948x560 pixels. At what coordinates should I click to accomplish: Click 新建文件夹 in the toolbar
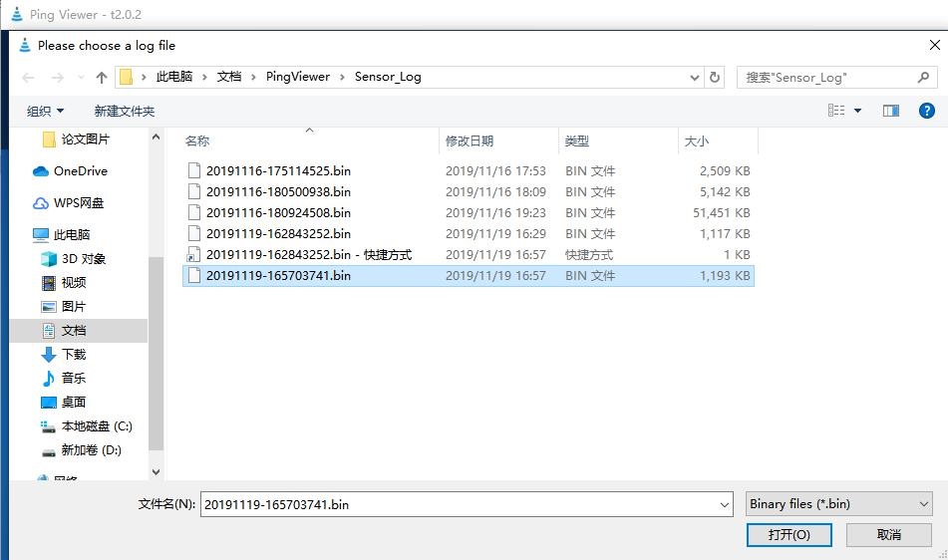click(x=125, y=111)
